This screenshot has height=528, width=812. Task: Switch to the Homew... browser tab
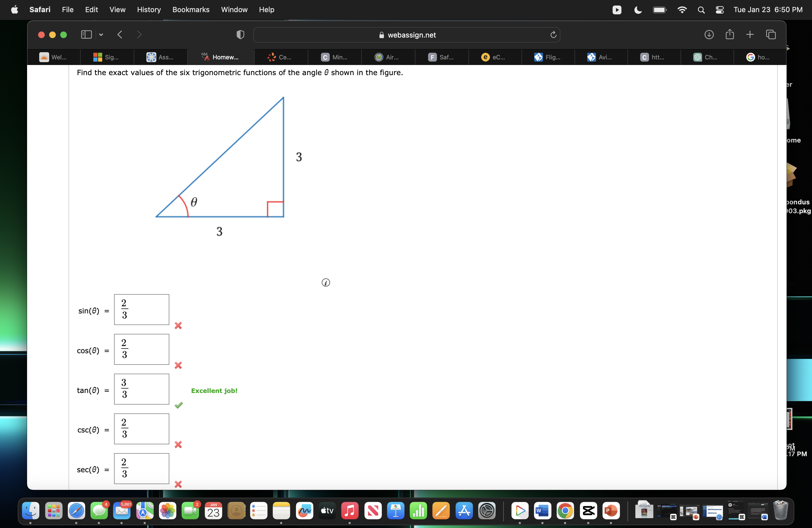pyautogui.click(x=221, y=57)
